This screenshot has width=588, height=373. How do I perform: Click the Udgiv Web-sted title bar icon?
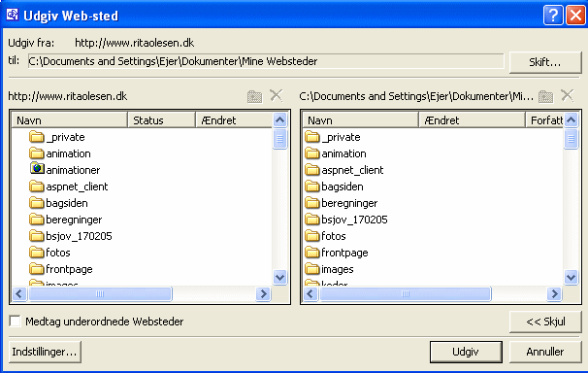(13, 15)
